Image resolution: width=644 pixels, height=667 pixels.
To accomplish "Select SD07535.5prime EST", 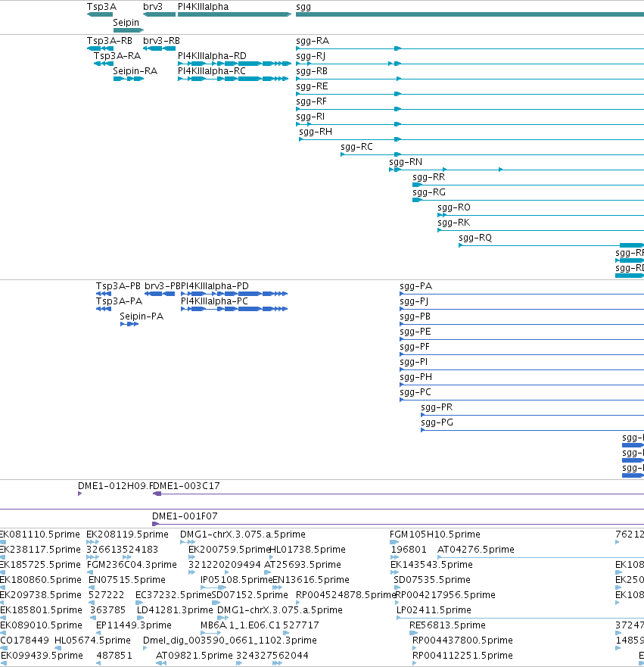I will pos(397,588).
